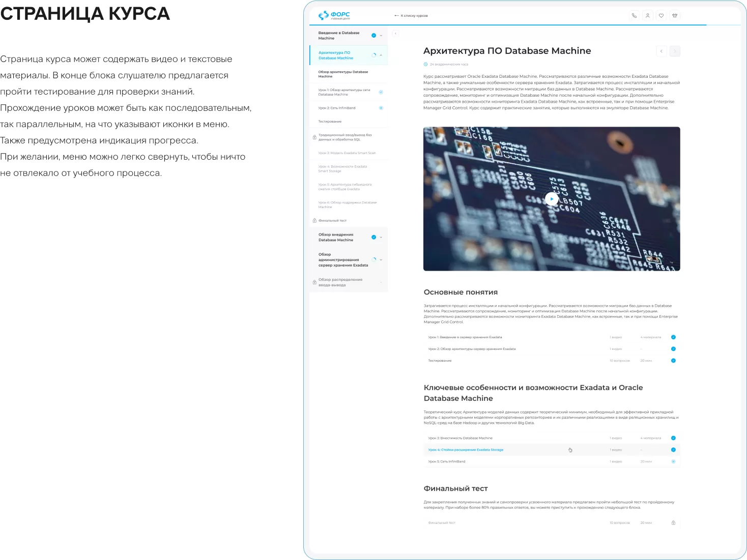Play the course video
The height and width of the screenshot is (560, 747).
coord(551,199)
